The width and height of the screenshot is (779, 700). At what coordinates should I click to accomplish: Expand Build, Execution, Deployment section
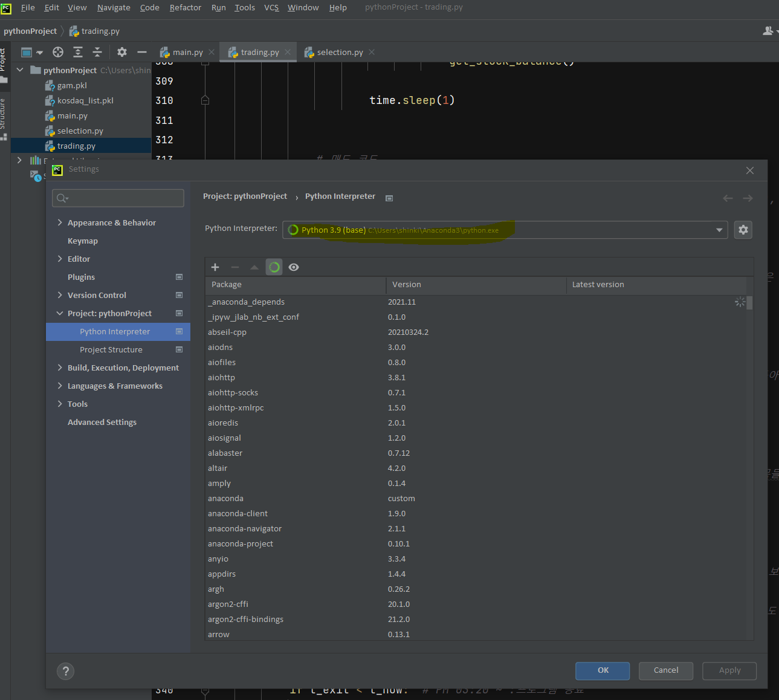point(60,368)
